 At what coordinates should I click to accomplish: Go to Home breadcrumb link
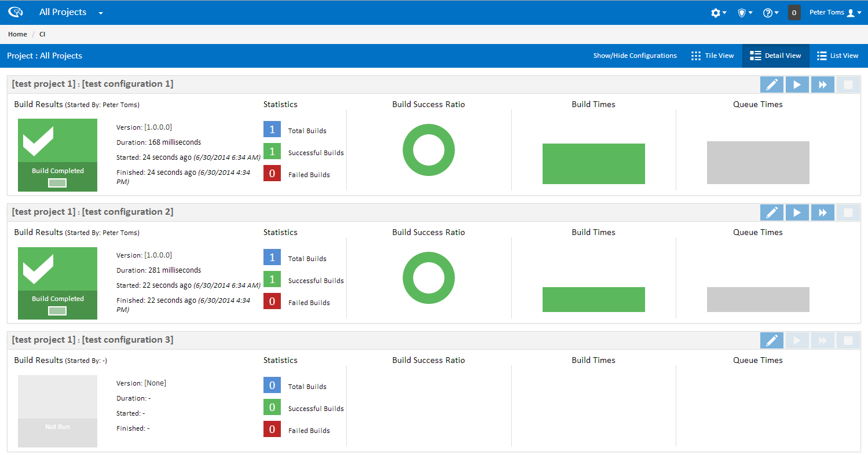coord(17,34)
